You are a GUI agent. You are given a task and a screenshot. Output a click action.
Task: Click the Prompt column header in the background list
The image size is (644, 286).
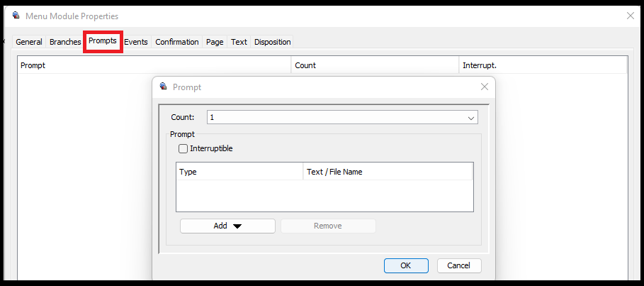(x=154, y=65)
